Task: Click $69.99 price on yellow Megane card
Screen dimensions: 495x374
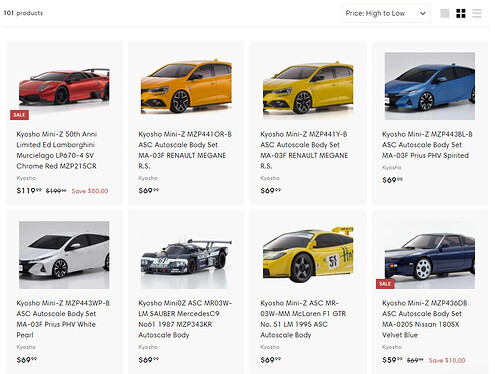Action: click(x=271, y=191)
